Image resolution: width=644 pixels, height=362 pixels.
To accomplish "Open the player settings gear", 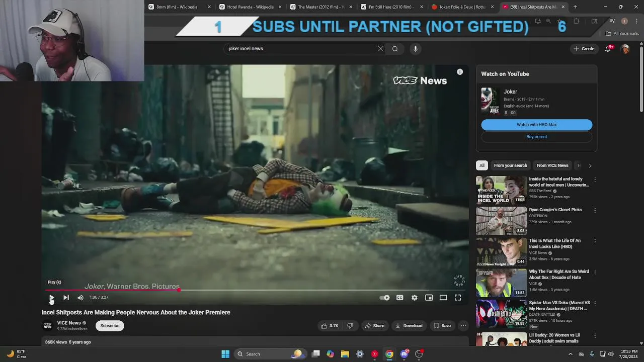I will (414, 298).
